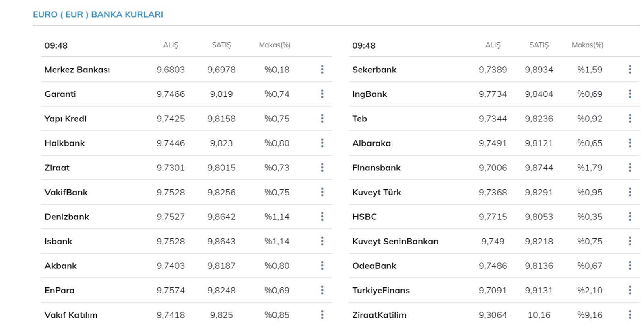Click the more options icon for Garanti
Viewport: 644px width, 332px height.
click(322, 94)
